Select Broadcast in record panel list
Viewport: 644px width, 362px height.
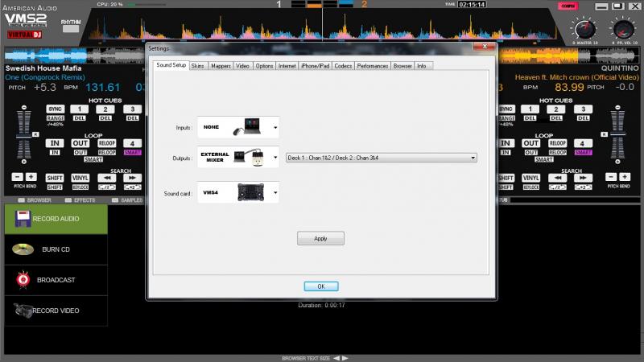[x=56, y=280]
